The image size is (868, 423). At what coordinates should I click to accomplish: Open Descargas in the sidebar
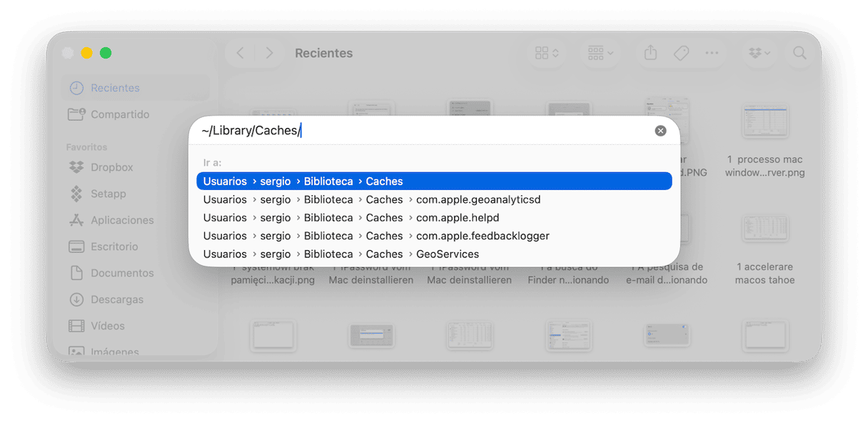click(135, 299)
